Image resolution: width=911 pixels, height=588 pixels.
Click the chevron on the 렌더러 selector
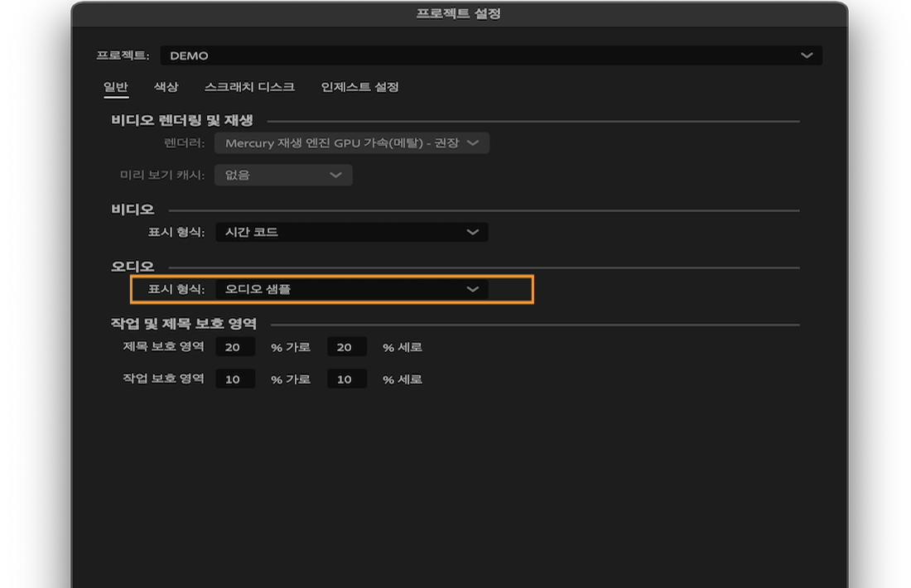(475, 142)
